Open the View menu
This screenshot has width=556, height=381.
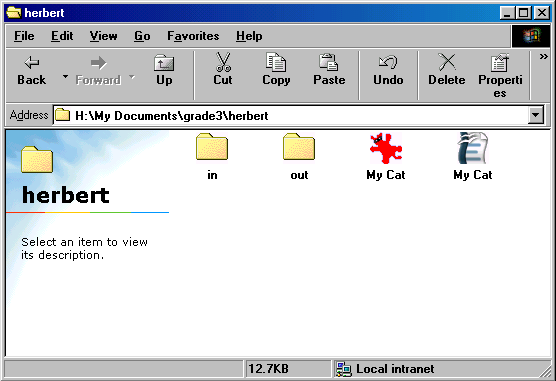point(103,36)
